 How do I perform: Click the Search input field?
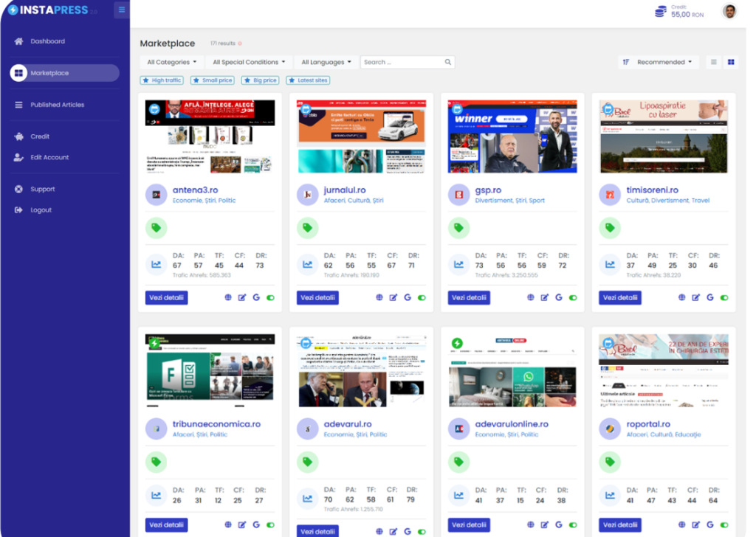(x=402, y=62)
